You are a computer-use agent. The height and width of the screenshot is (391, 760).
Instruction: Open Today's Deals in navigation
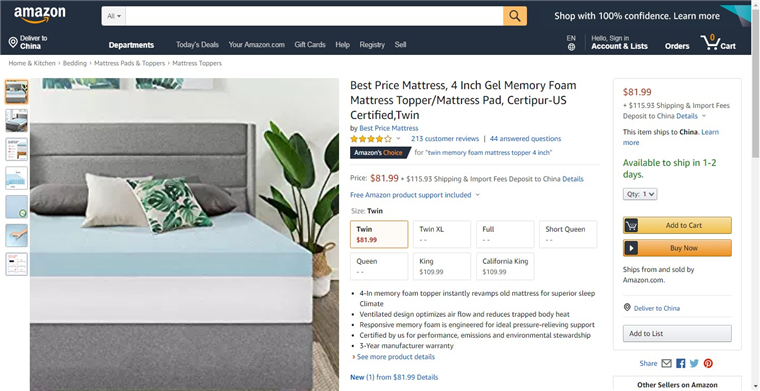197,45
